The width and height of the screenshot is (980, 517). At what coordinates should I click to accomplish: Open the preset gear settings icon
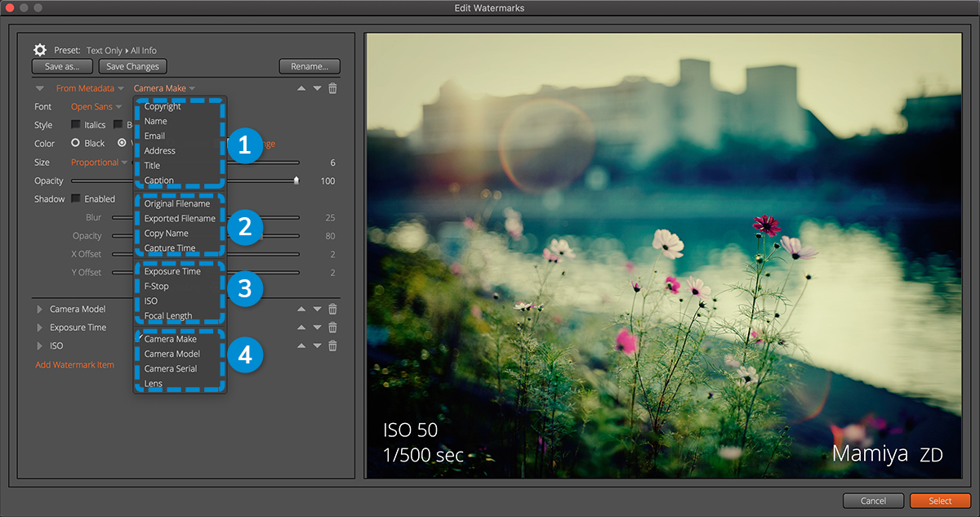point(39,50)
